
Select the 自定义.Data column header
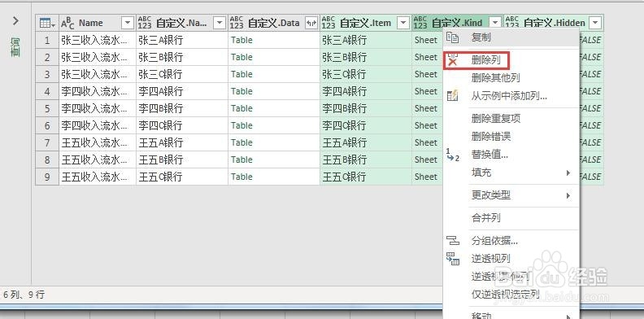point(273,23)
